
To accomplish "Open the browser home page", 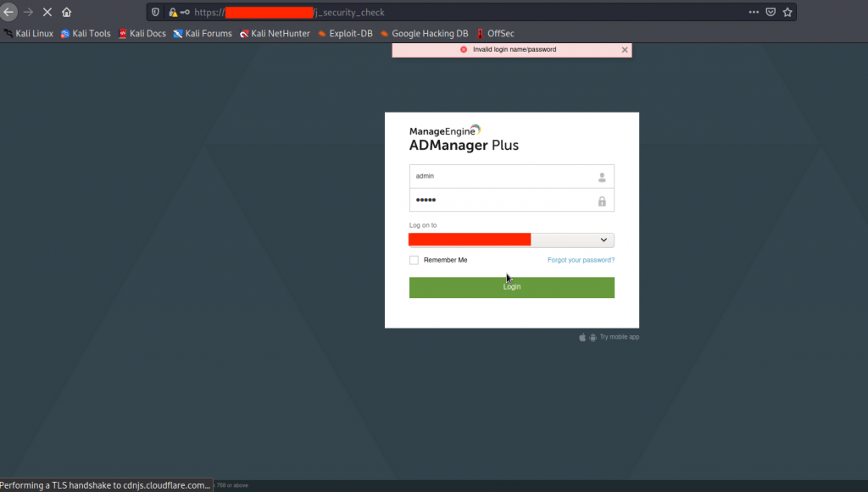I will tap(66, 12).
